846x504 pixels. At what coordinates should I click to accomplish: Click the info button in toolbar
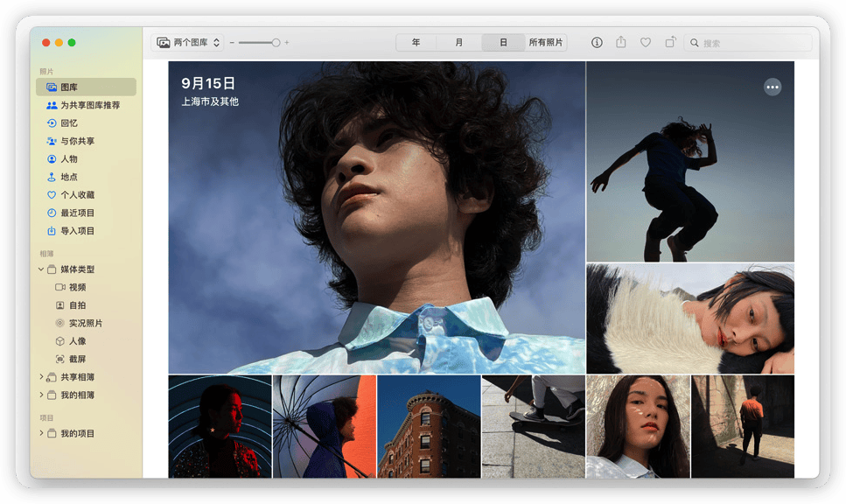(x=597, y=42)
